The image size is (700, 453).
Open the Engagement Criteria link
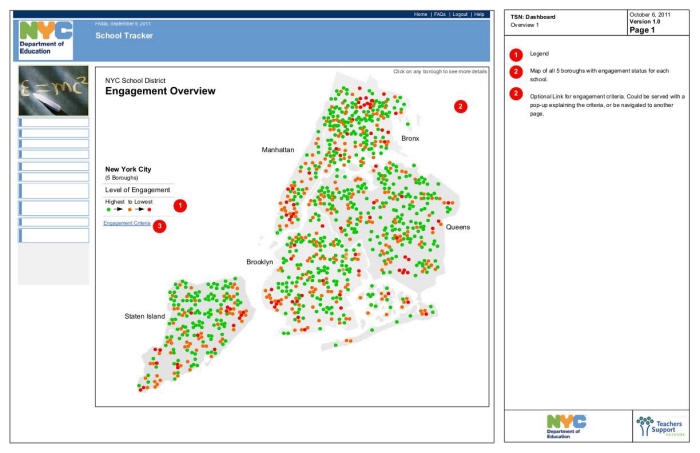click(127, 224)
